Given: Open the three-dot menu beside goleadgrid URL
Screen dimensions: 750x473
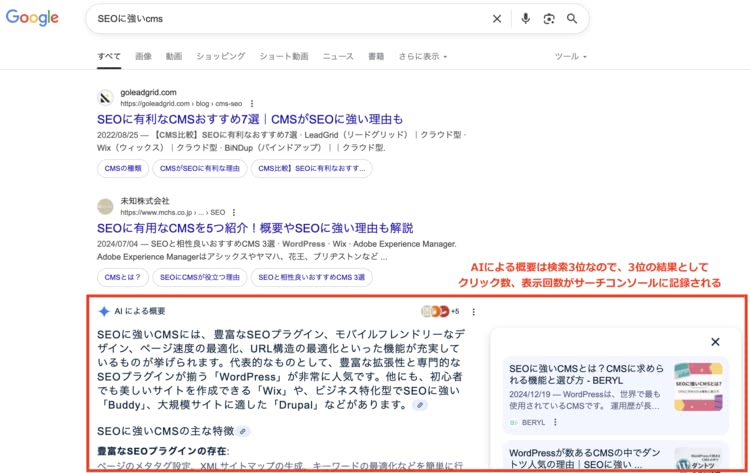Looking at the screenshot, I should tap(252, 104).
